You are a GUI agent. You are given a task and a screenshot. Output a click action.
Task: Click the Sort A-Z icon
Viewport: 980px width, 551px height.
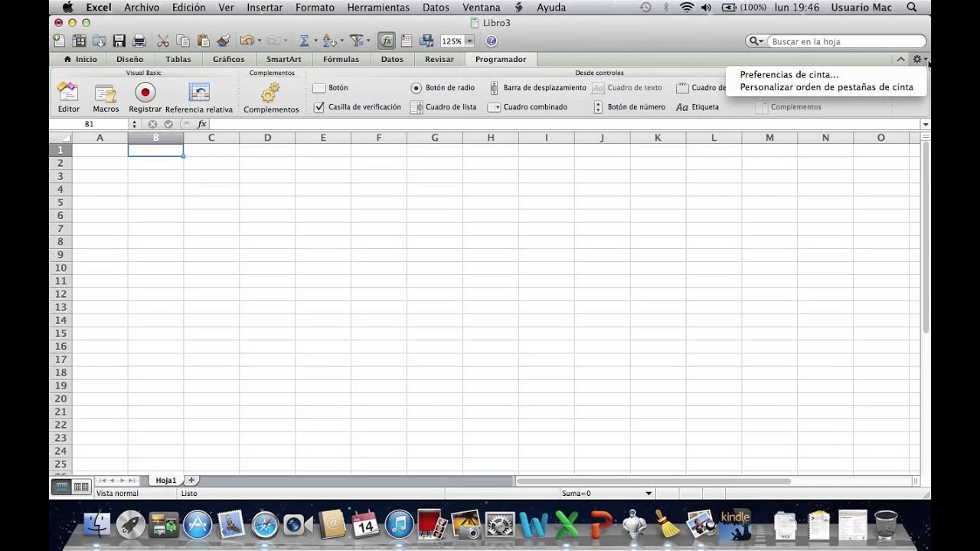tap(329, 41)
